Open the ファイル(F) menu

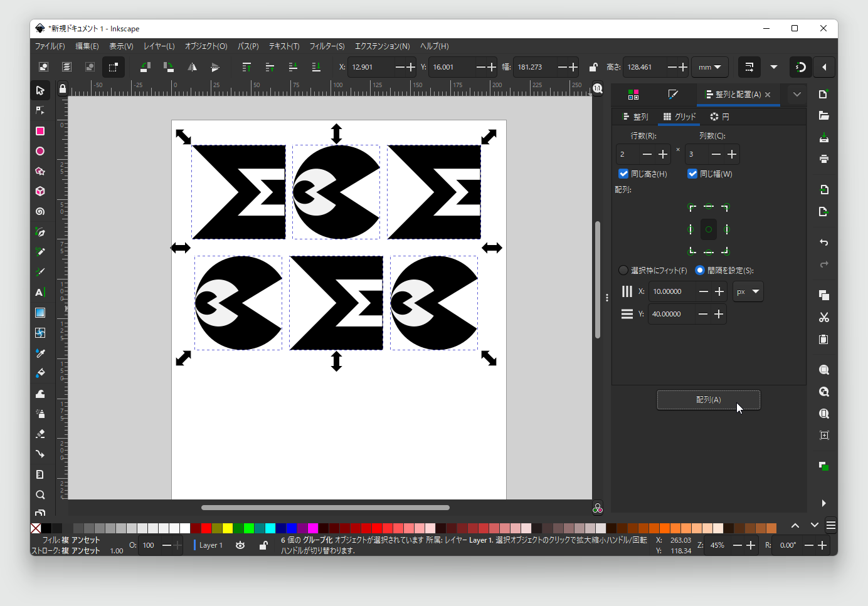pos(50,46)
